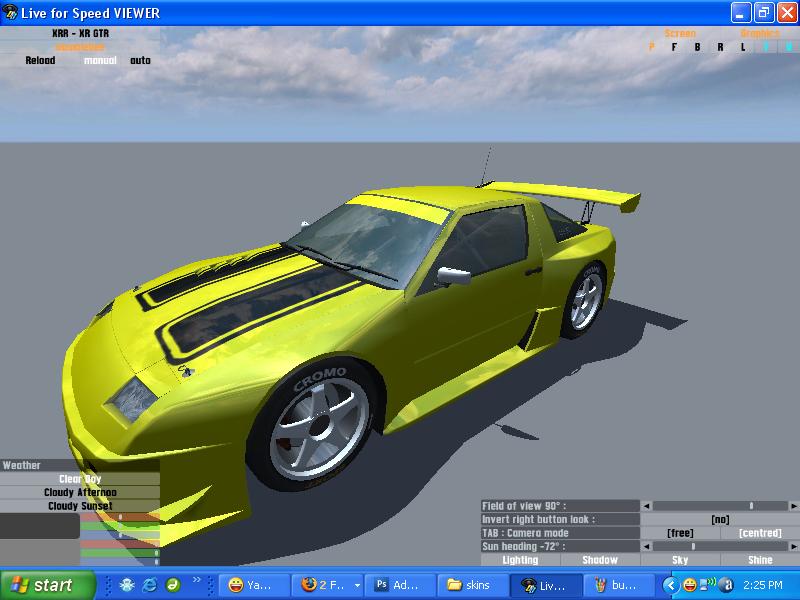Select the L left view letter
The image size is (800, 600).
pyautogui.click(x=743, y=47)
